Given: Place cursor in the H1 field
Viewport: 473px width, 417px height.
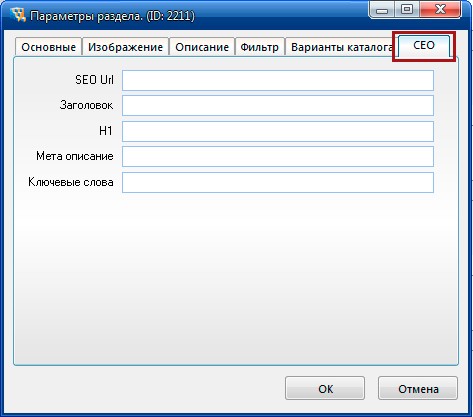Looking at the screenshot, I should [278, 131].
